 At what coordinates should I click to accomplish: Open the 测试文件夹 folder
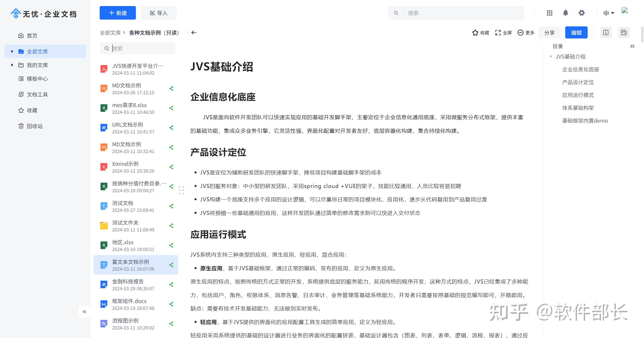click(x=136, y=226)
